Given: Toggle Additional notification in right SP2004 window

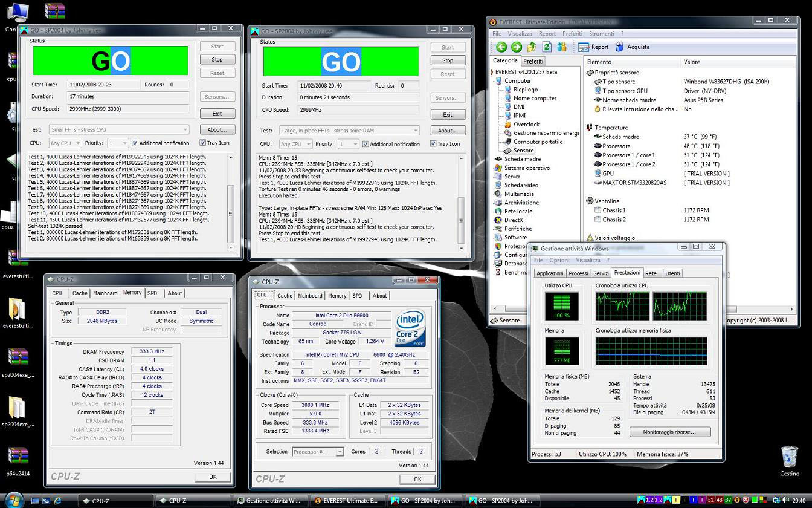Looking at the screenshot, I should (x=391, y=144).
